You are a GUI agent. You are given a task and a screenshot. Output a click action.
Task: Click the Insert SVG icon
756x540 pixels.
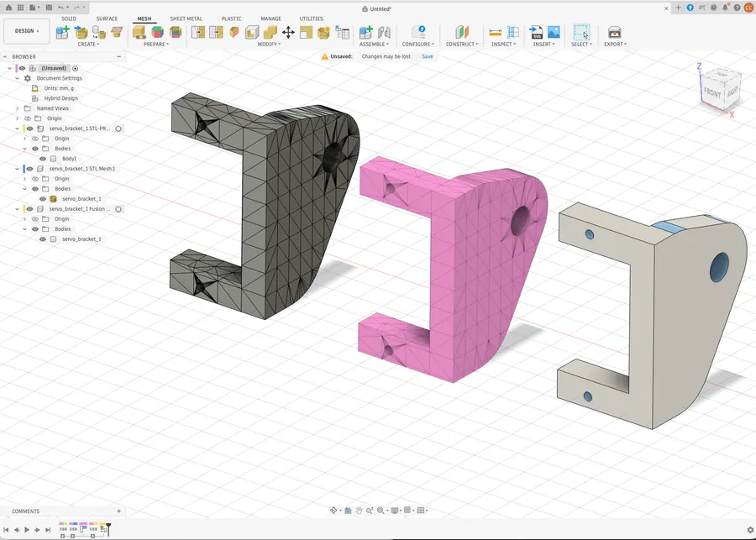pos(536,32)
